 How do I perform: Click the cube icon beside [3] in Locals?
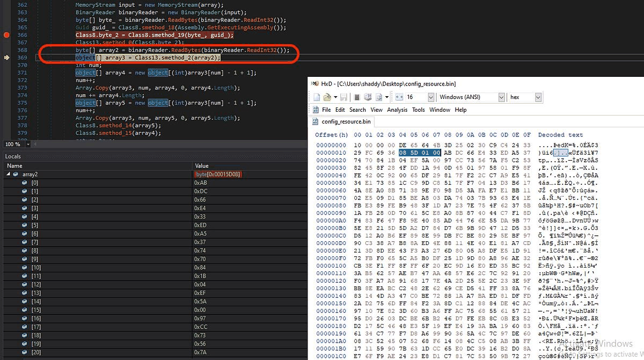[25, 208]
